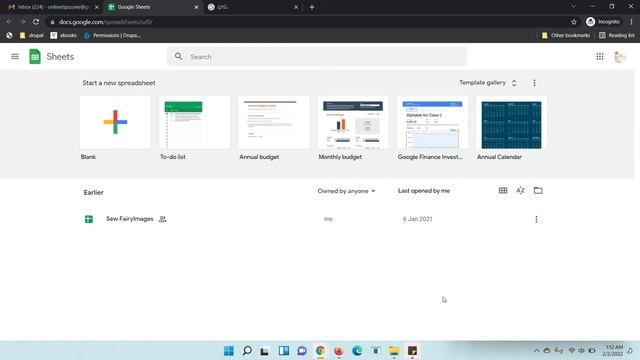Open the Monthly budget template

(x=353, y=122)
